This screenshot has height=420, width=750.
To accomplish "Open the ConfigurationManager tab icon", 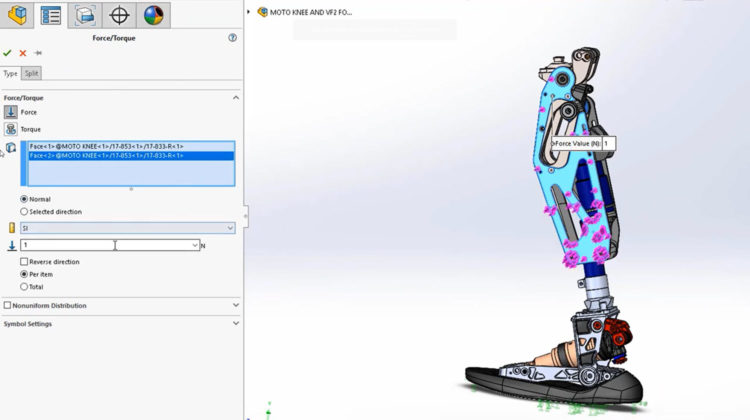I will point(85,15).
